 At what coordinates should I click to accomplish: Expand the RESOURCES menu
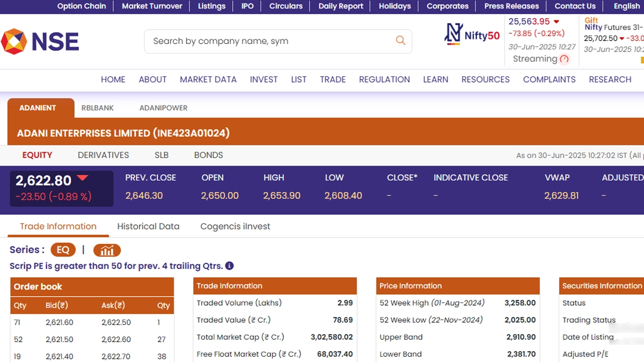coord(485,79)
